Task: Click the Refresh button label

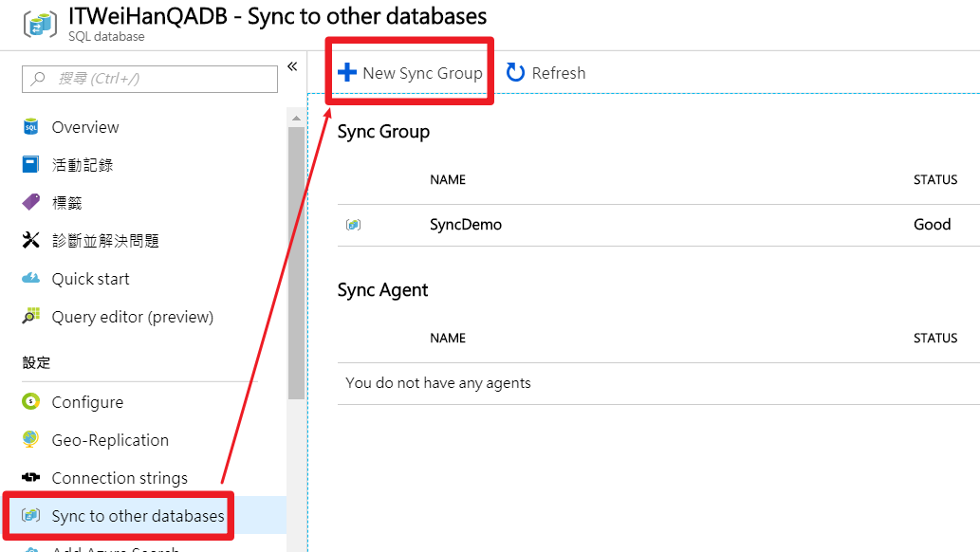Action: click(558, 73)
